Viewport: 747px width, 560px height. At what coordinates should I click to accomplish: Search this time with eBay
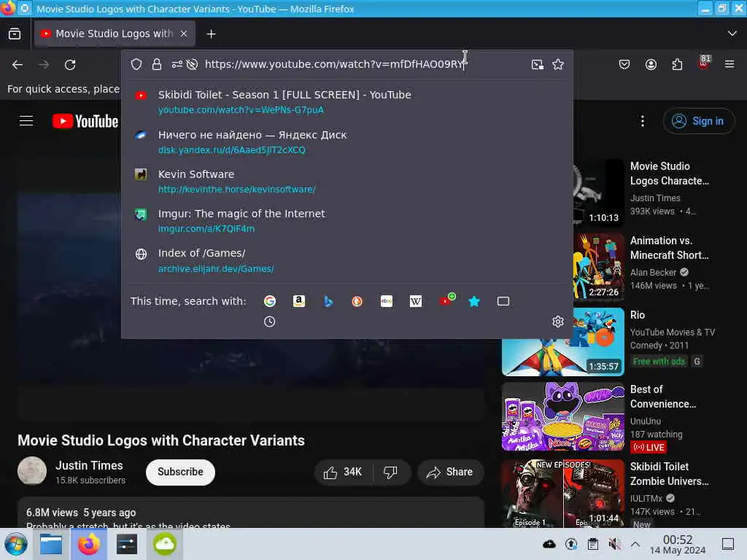387,301
